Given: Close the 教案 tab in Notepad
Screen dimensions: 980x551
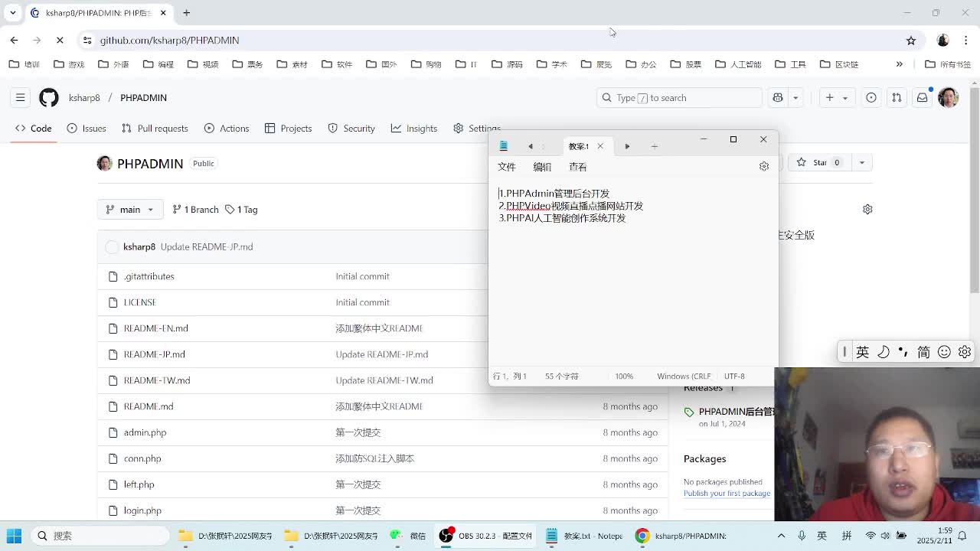Looking at the screenshot, I should (600, 146).
